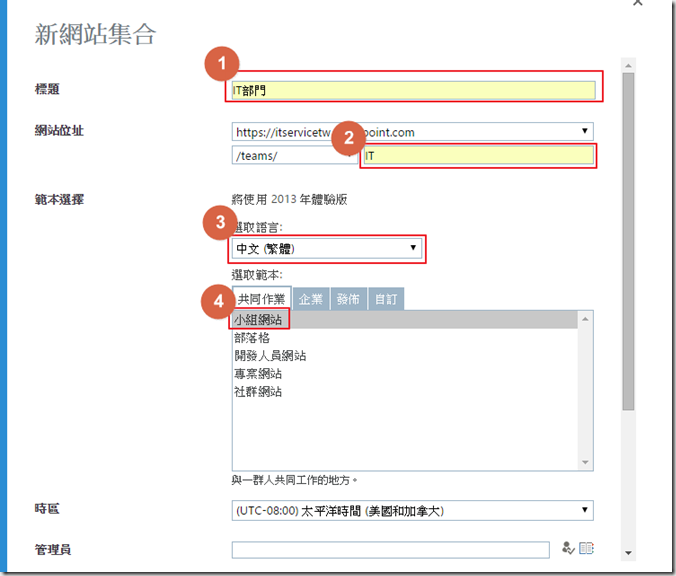Click the 管理員 administrator input field

[x=390, y=549]
